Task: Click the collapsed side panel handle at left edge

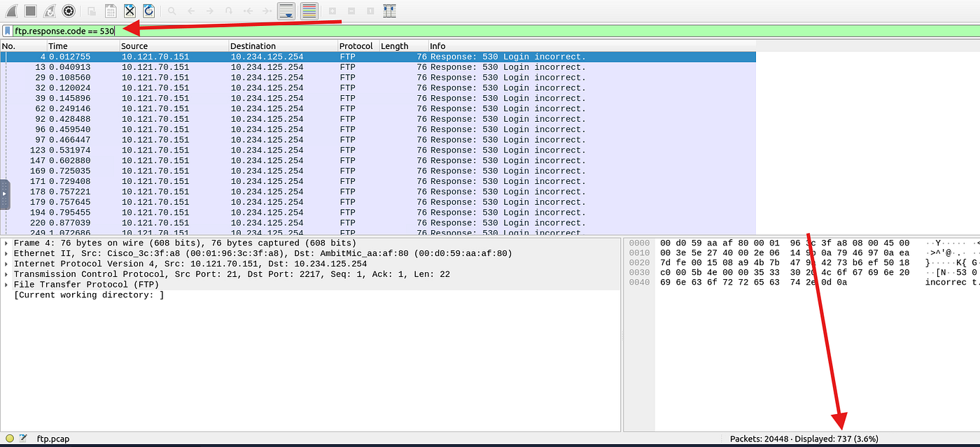Action: coord(4,194)
